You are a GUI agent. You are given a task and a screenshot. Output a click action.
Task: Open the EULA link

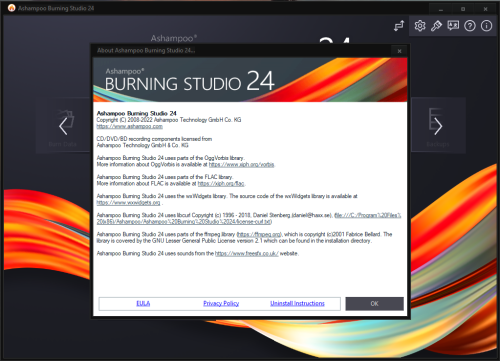[x=143, y=303]
